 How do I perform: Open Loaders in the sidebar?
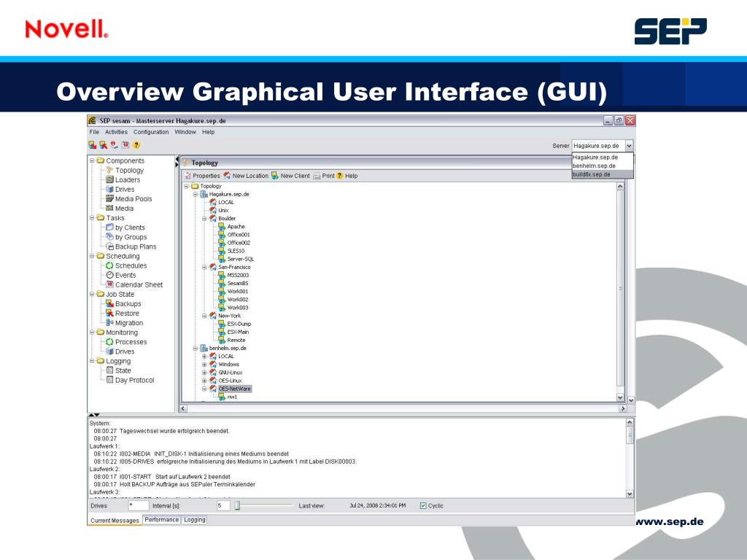click(127, 180)
